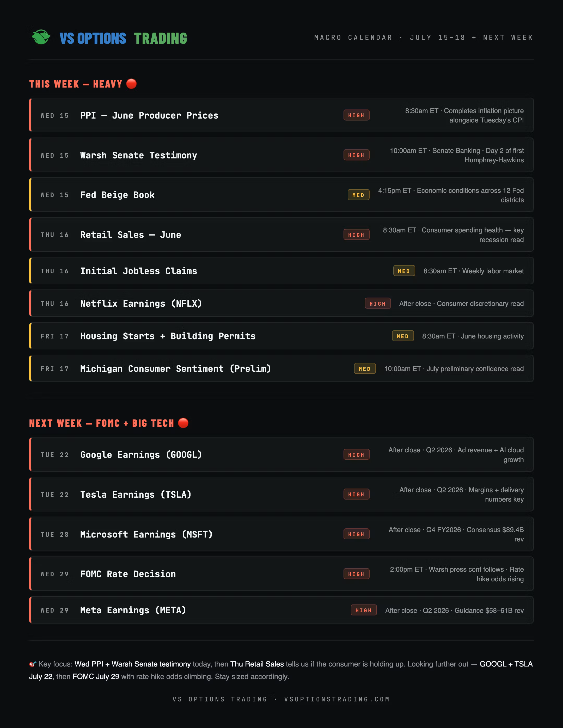563x728 pixels.
Task: Click the HIGH badge on Netflix Earnings row
Action: point(378,304)
